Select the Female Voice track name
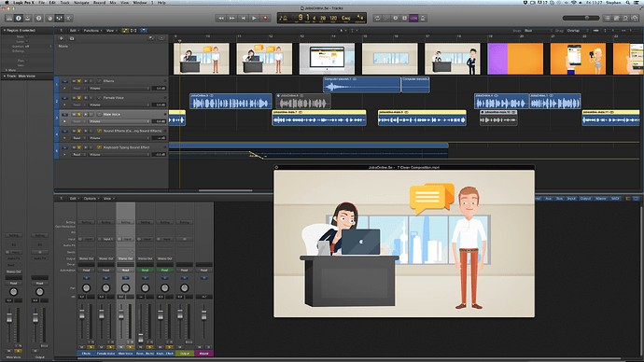Screen dimensions: 644x362 click(113, 98)
